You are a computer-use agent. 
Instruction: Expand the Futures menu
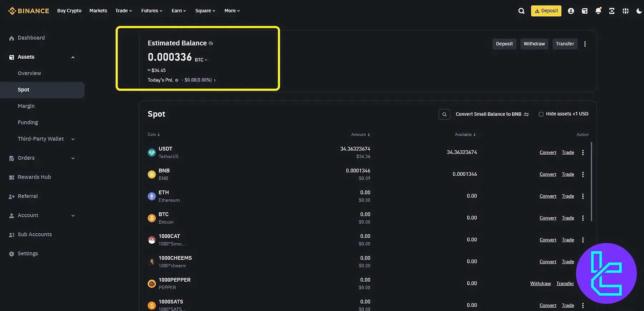pyautogui.click(x=151, y=11)
